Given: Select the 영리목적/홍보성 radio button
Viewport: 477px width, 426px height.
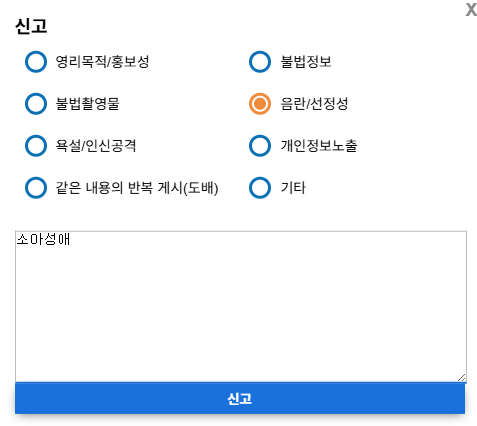Looking at the screenshot, I should pos(36,62).
